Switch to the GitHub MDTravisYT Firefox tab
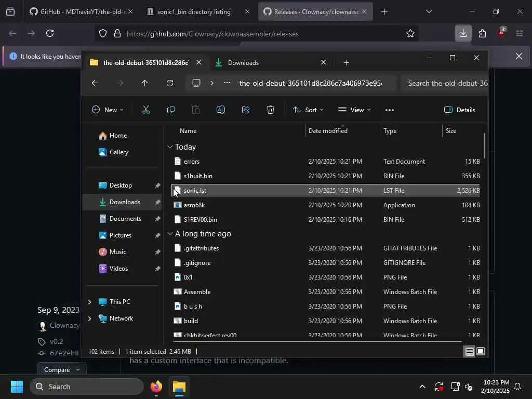The height and width of the screenshot is (399, 532). [81, 11]
